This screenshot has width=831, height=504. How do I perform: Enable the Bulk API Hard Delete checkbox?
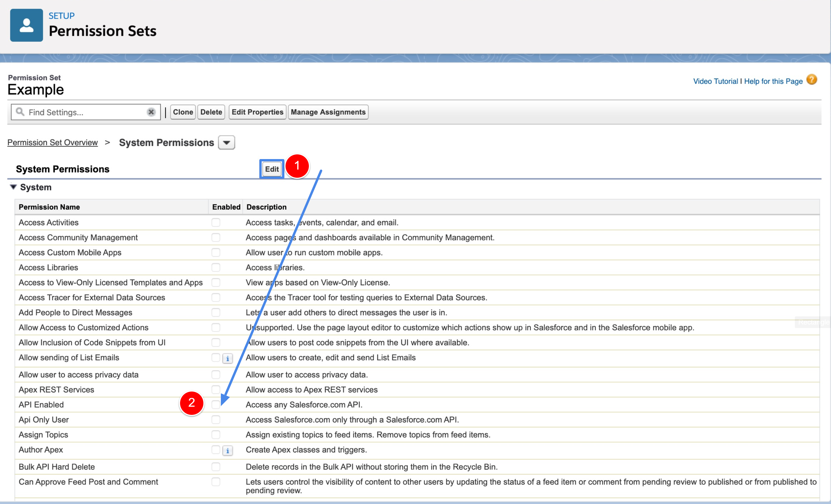point(216,467)
